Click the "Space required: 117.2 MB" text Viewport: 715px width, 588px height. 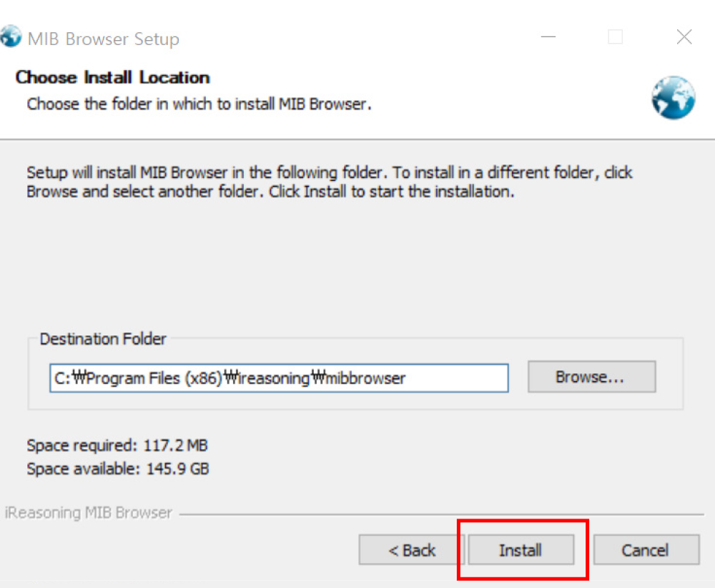[117, 445]
